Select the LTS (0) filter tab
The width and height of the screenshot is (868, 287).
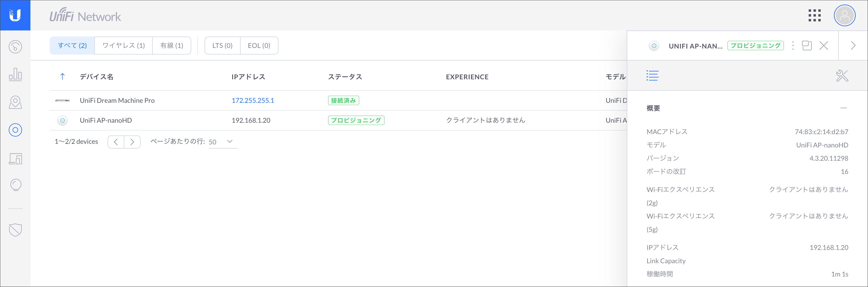pos(222,46)
